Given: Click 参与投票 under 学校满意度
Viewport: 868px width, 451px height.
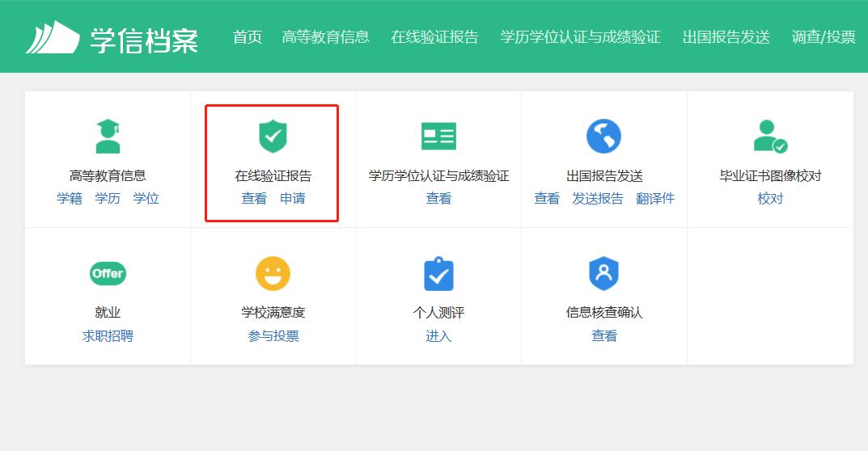Looking at the screenshot, I should 273,336.
